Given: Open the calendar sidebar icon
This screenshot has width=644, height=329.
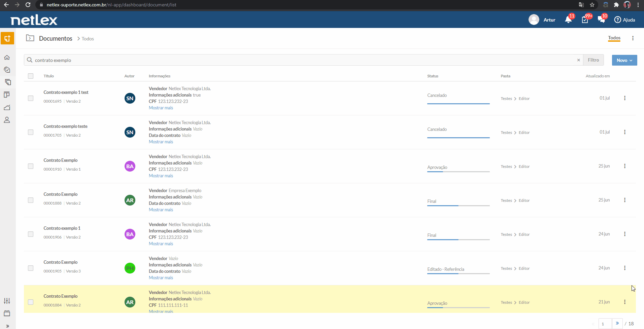Looking at the screenshot, I should click(x=7, y=313).
